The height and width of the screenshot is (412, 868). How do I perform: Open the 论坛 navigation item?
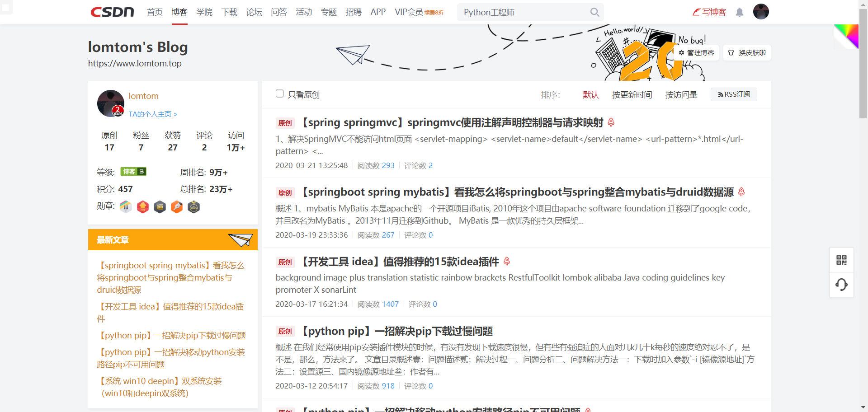coord(254,12)
